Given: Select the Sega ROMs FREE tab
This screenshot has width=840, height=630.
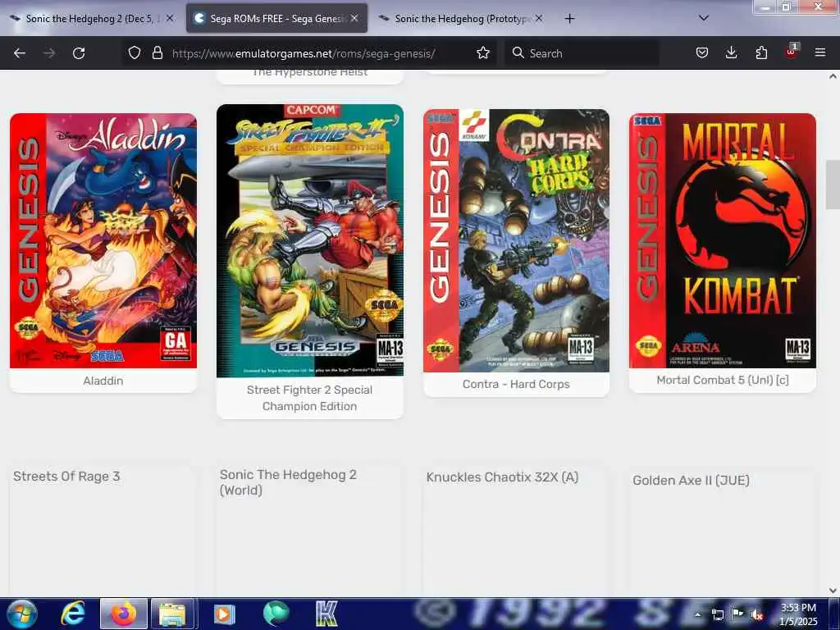Looking at the screenshot, I should [x=276, y=19].
